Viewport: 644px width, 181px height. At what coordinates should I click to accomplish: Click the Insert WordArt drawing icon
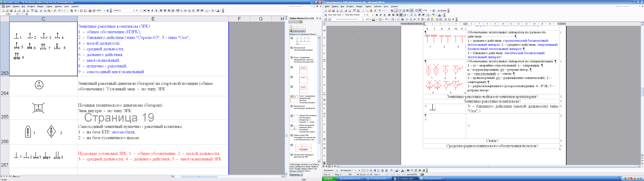tap(374, 170)
